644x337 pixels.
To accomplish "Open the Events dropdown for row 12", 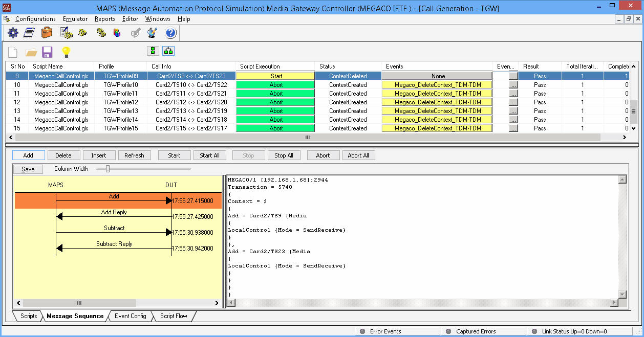I will [438, 102].
